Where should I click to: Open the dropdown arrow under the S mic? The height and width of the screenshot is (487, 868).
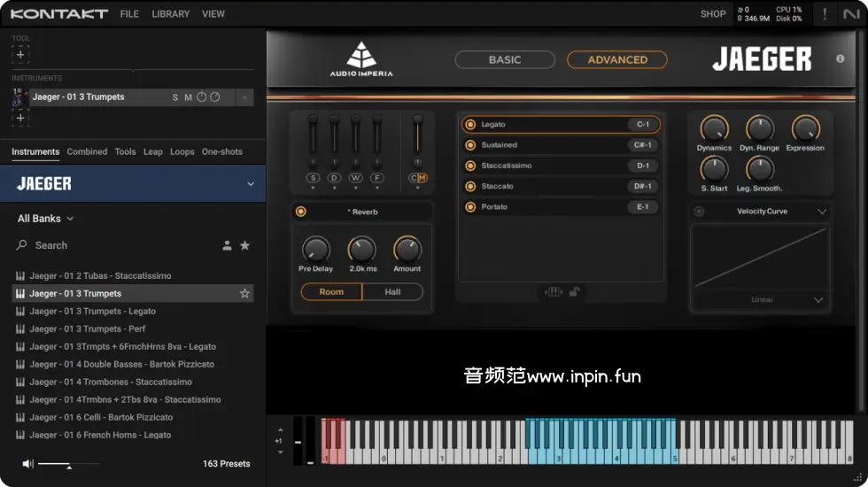(x=314, y=188)
